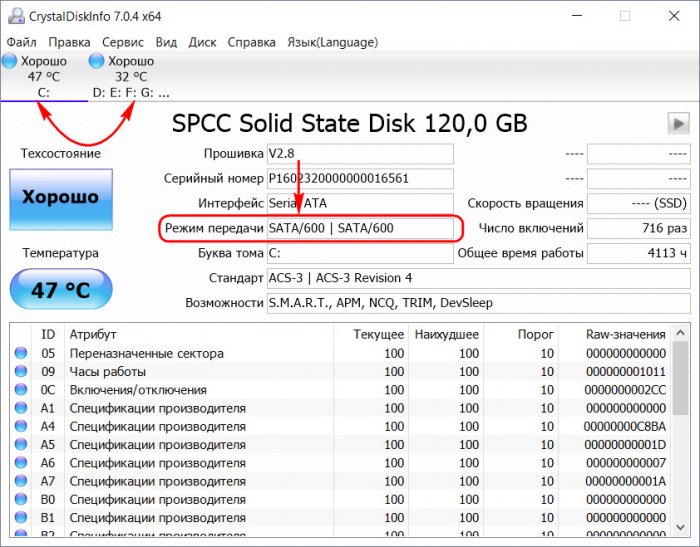This screenshot has width=700, height=547.
Task: Click raw value 00000000001A
Action: 625,481
